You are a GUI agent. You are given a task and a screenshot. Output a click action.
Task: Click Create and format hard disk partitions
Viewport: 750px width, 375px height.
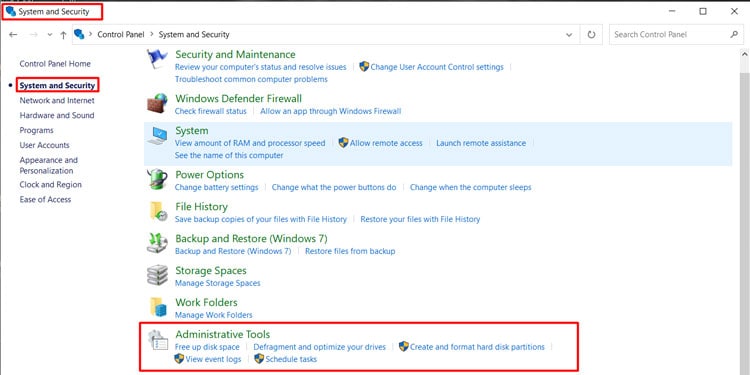click(477, 347)
